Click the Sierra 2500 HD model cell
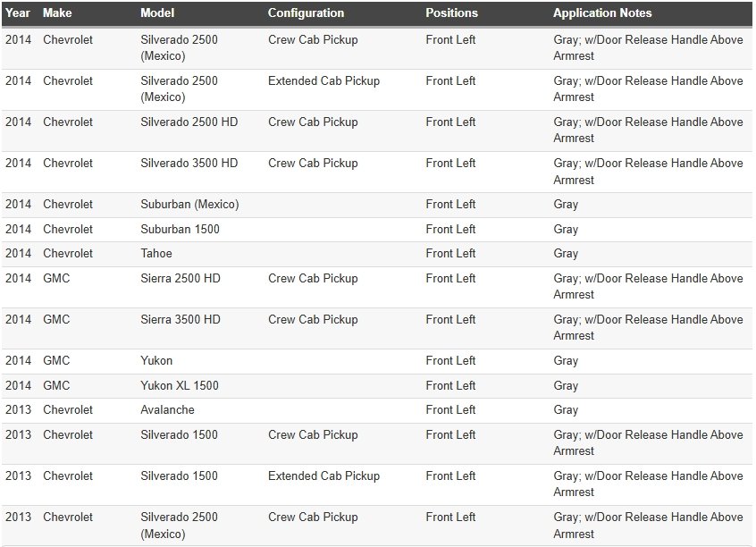Image resolution: width=756 pixels, height=547 pixels. pos(181,279)
